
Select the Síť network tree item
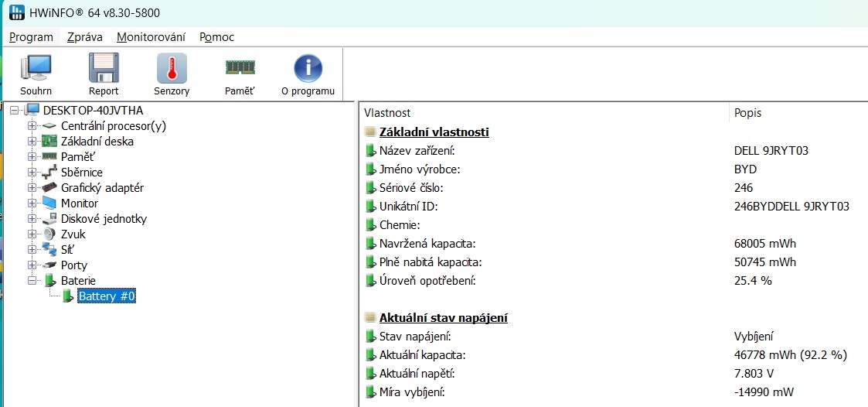coord(70,250)
